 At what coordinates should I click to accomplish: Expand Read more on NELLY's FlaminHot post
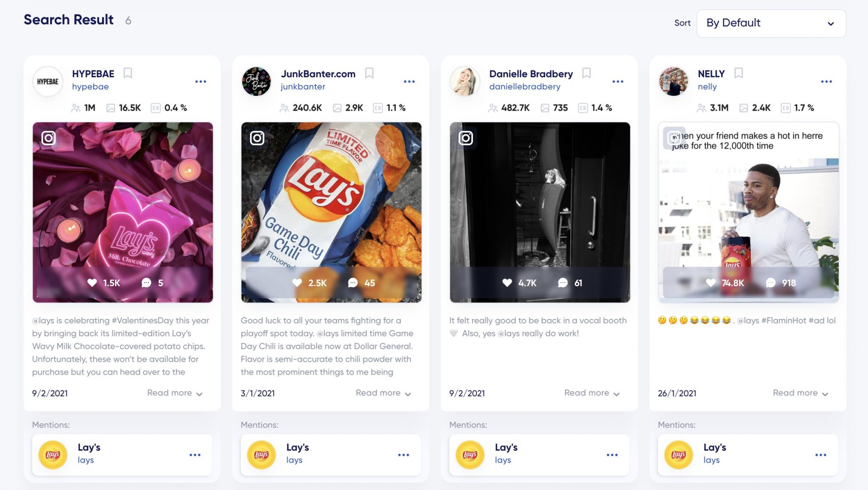click(800, 393)
